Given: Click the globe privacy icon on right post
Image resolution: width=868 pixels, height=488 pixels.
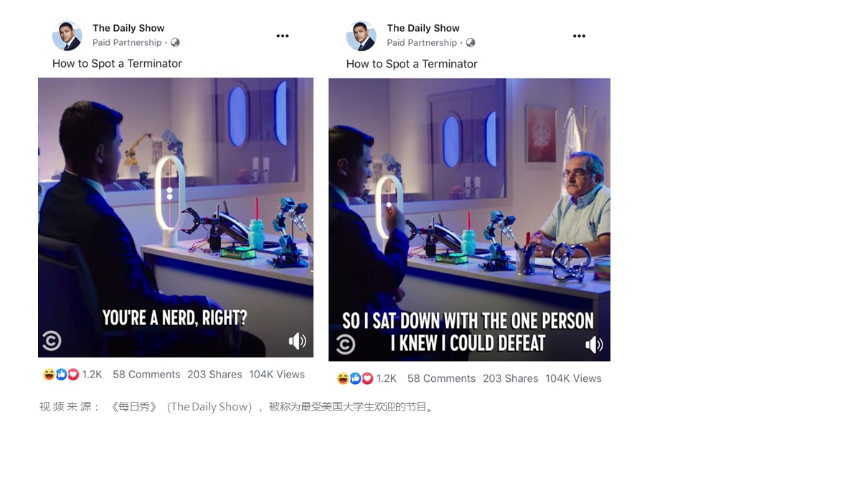Looking at the screenshot, I should click(x=471, y=42).
